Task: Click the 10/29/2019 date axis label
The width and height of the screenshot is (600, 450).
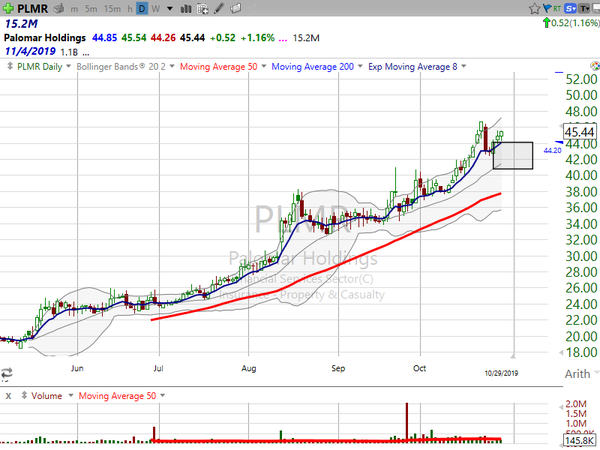Action: tap(501, 373)
